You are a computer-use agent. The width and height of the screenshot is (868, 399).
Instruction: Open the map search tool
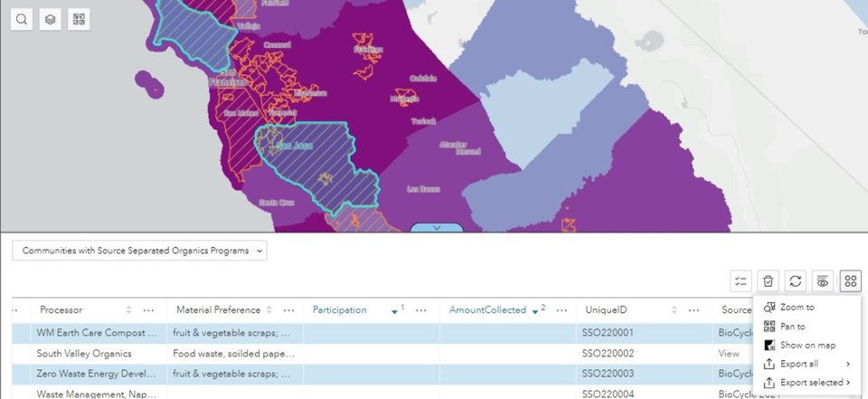coord(22,19)
